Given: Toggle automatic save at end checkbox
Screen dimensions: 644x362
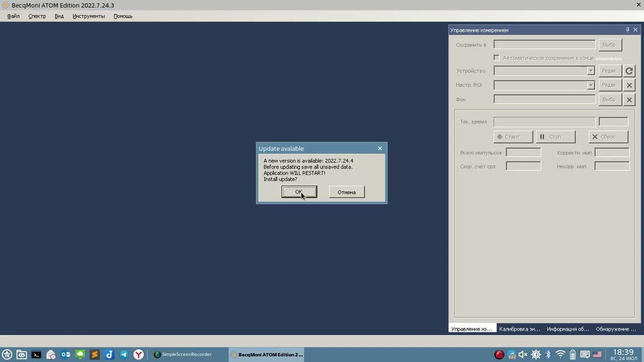Looking at the screenshot, I should click(497, 58).
